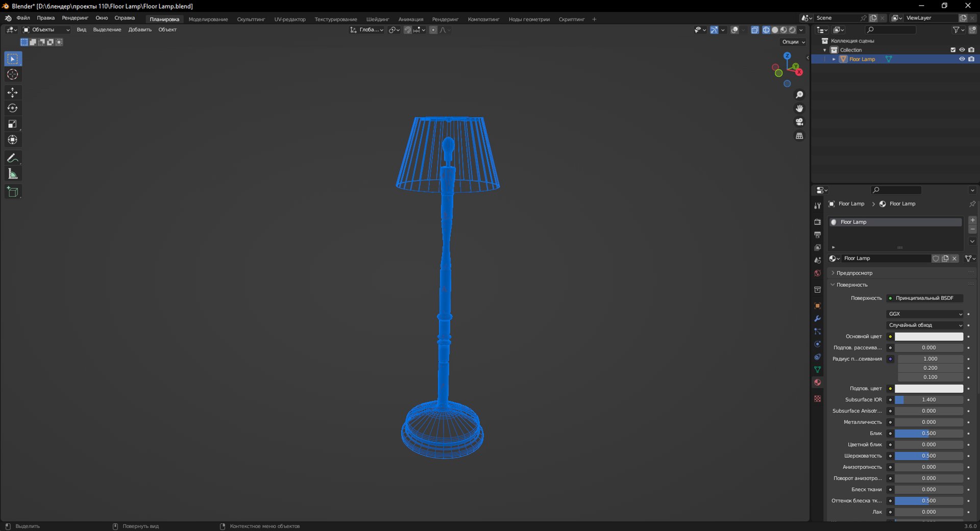Open the Опции dropdown
This screenshot has width=980, height=531.
click(793, 42)
